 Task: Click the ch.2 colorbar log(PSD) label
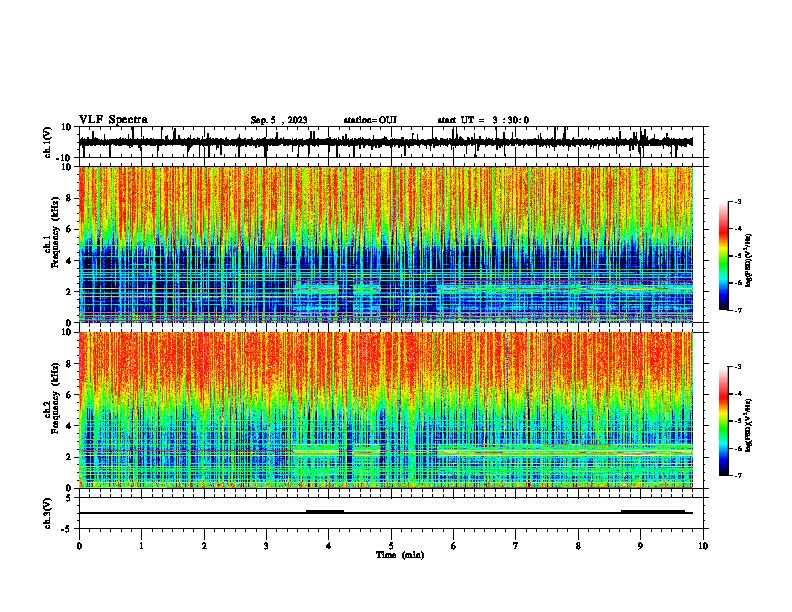click(749, 425)
